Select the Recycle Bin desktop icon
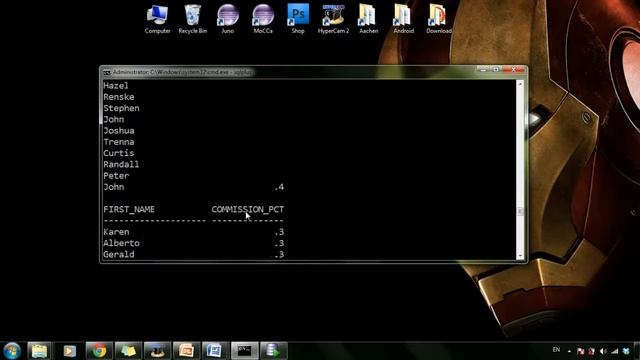 (193, 19)
